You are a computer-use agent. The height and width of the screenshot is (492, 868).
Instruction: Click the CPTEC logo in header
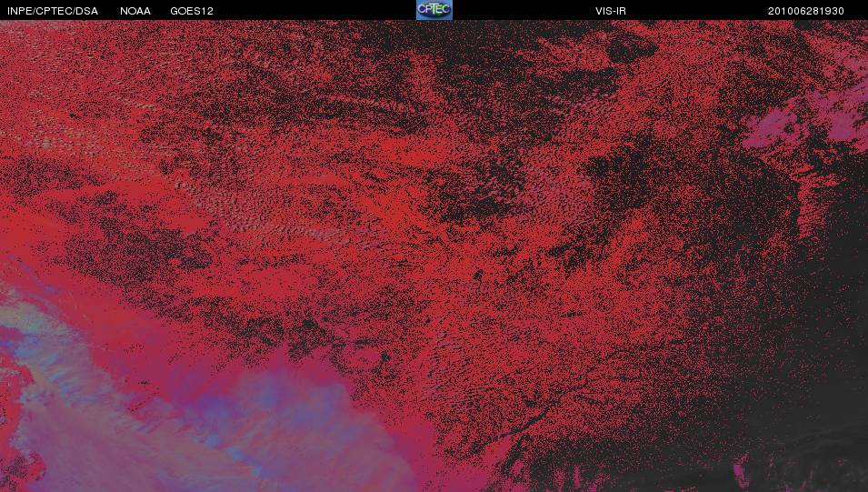coord(434,10)
